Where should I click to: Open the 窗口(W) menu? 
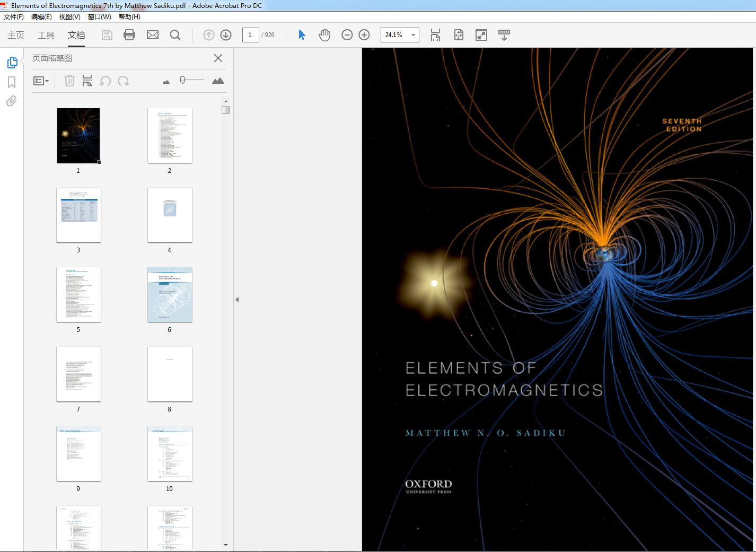(100, 17)
